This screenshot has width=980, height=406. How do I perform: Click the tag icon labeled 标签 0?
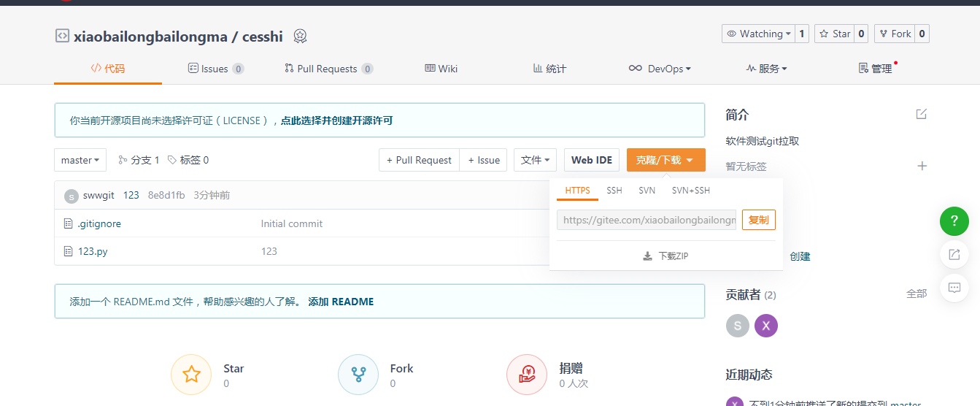coord(171,160)
